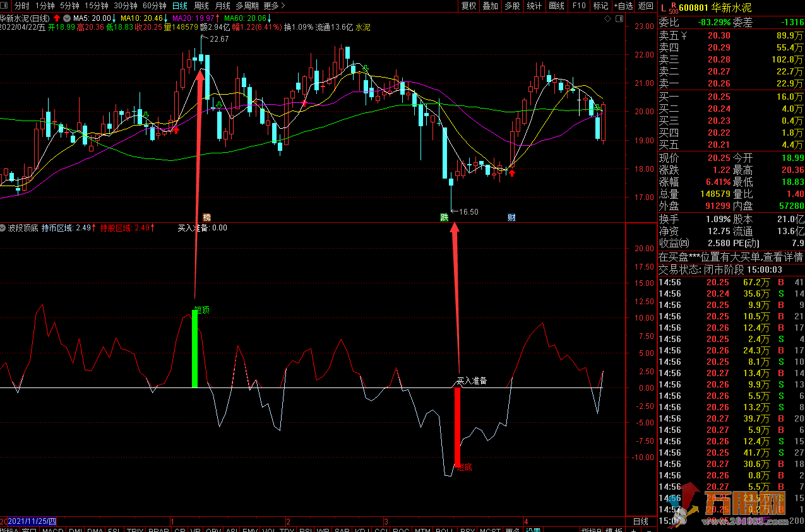Screen dimensions: 805x532
Task: Click the 卖五 price 20.30 row
Action: pos(731,35)
